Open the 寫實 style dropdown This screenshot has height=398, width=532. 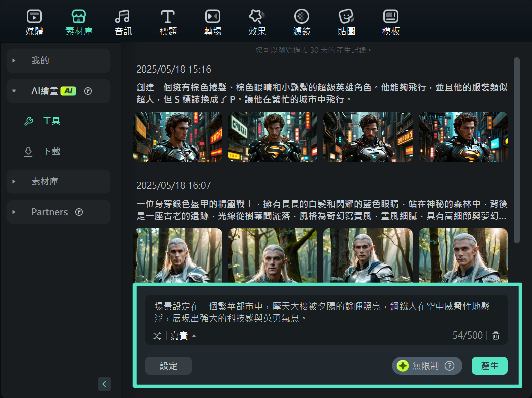(183, 336)
